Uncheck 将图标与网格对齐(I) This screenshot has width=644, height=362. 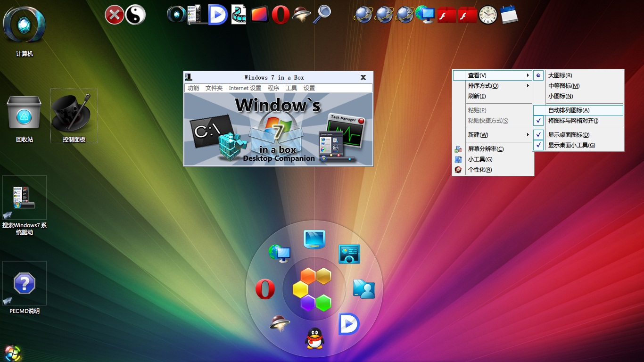coord(578,121)
